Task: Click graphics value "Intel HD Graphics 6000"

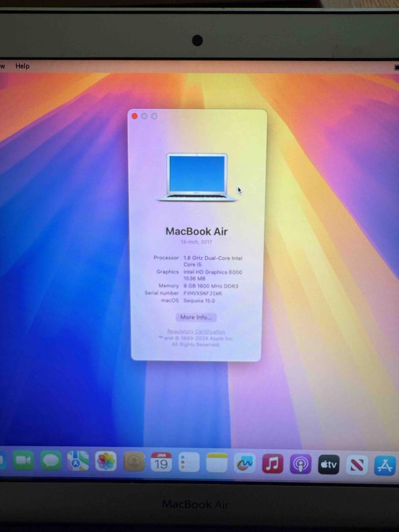Action: (213, 272)
